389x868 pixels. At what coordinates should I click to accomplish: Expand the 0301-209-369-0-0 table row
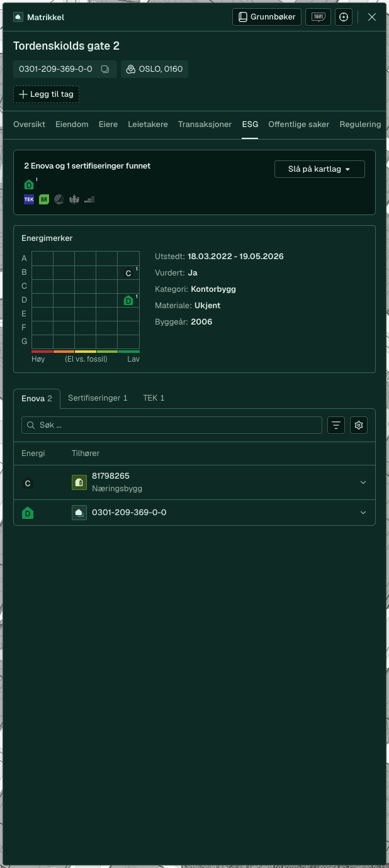[363, 513]
